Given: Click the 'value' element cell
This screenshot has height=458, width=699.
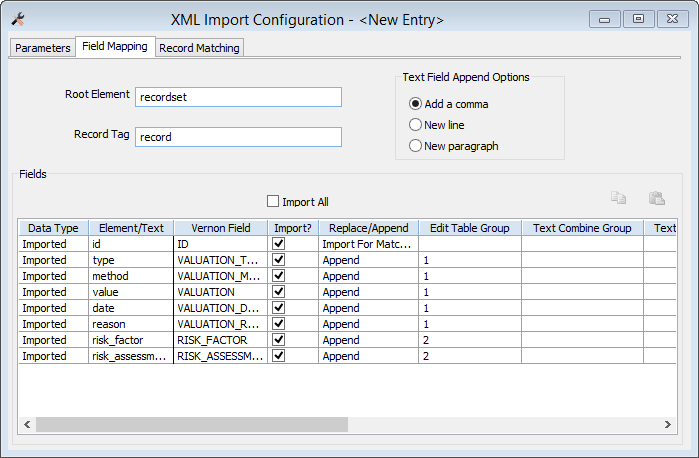Looking at the screenshot, I should coord(131,292).
